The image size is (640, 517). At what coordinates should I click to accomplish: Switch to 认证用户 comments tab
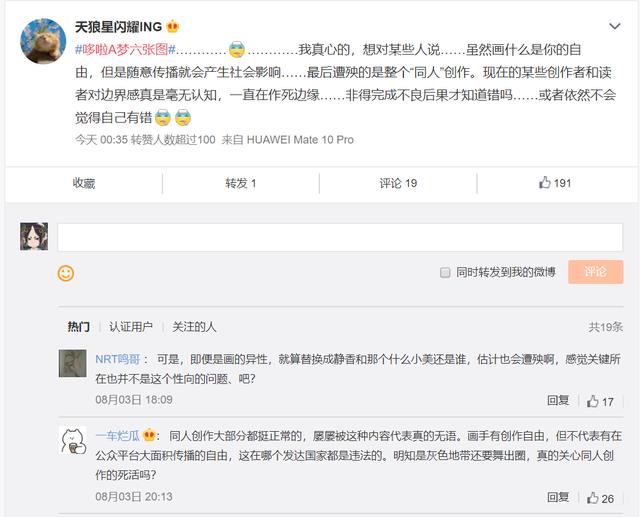tap(131, 327)
